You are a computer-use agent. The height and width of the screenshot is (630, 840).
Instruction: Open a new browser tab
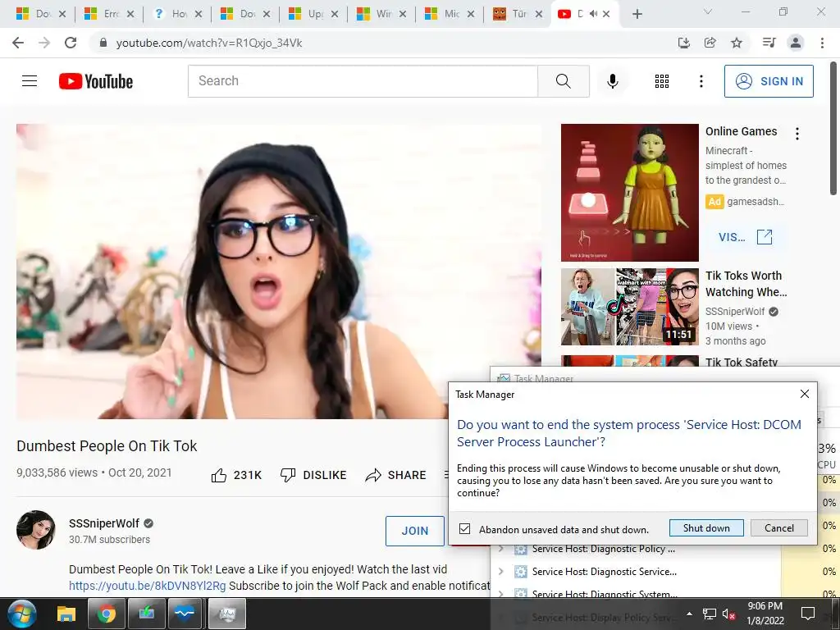pyautogui.click(x=637, y=14)
